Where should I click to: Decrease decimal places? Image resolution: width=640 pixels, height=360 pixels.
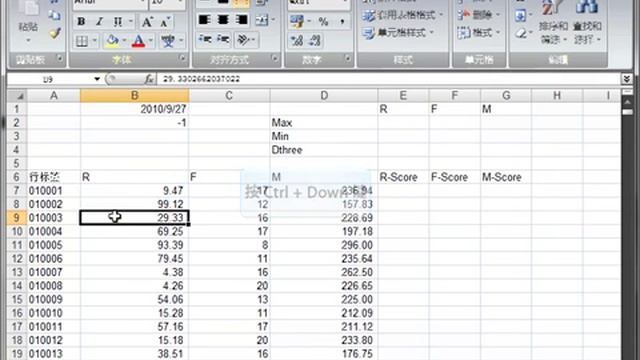pos(316,40)
